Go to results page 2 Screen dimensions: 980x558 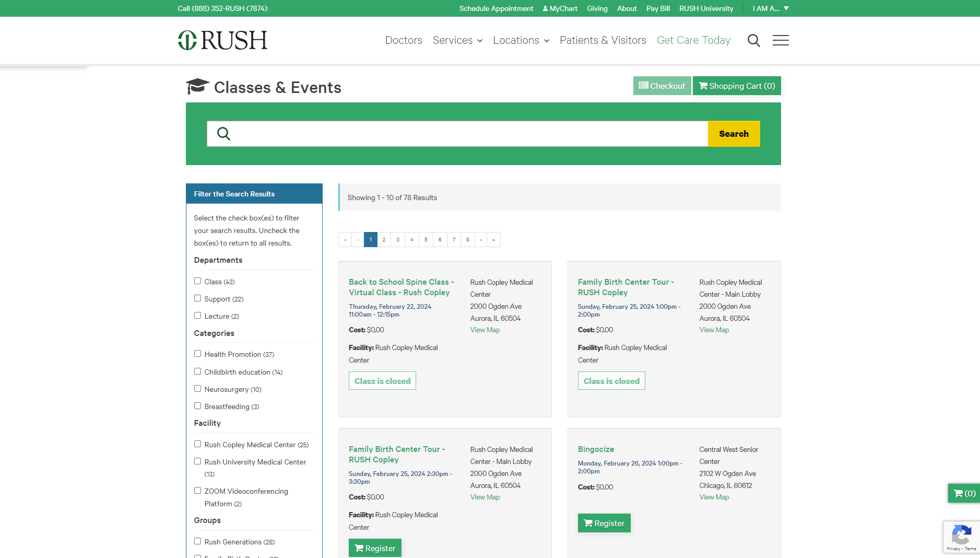(x=384, y=240)
